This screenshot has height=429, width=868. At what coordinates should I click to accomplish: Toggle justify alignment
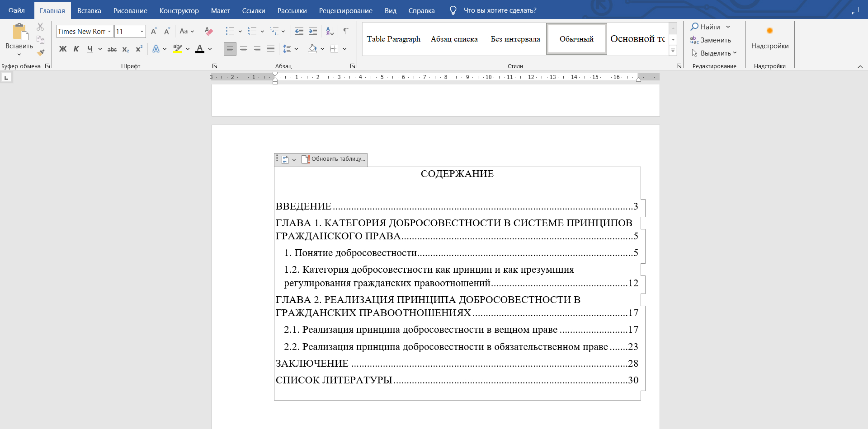[x=271, y=49]
